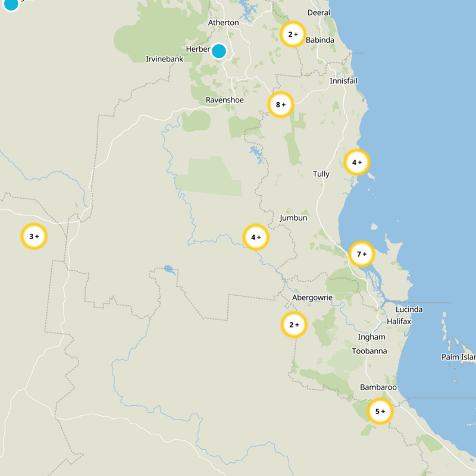Click the Deeral town label
The width and height of the screenshot is (476, 476).
(x=319, y=12)
